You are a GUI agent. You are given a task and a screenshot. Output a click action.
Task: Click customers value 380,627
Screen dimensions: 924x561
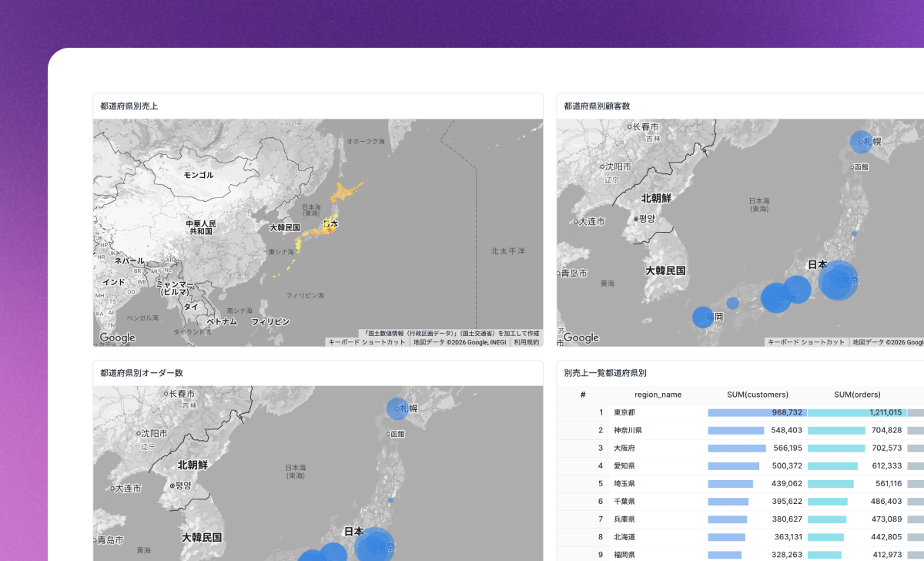pyautogui.click(x=787, y=519)
